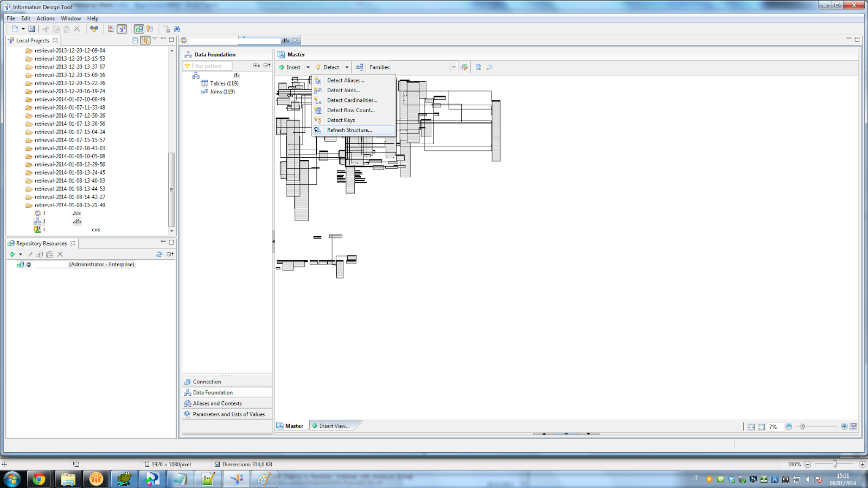Choose Detect Cardinalities... menu entry

354,100
